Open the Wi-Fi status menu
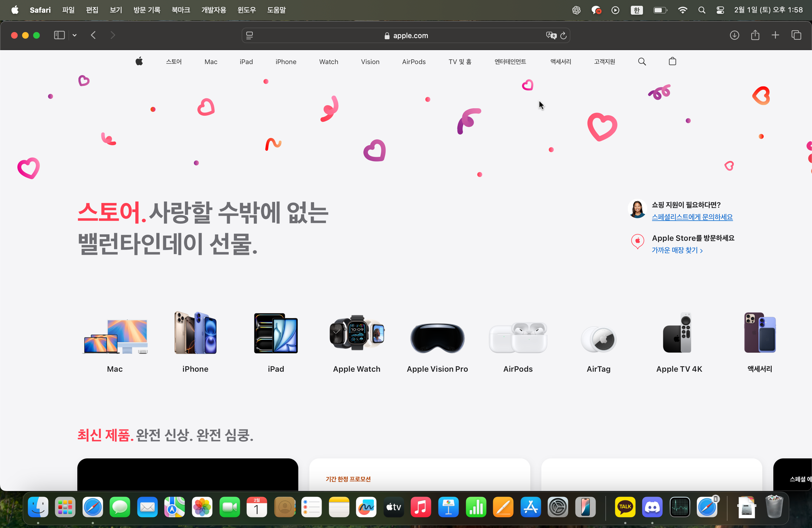The width and height of the screenshot is (812, 528). pyautogui.click(x=682, y=10)
